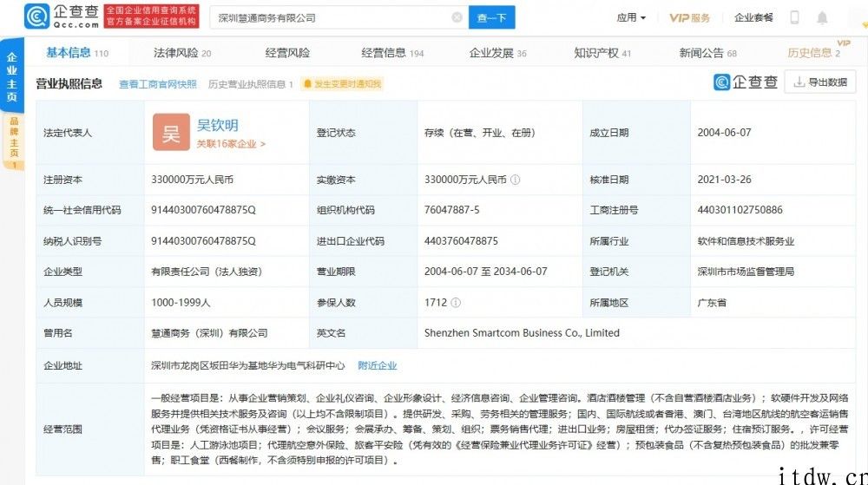Open the 经营信息 tab
This screenshot has height=485, width=868.
coord(392,53)
